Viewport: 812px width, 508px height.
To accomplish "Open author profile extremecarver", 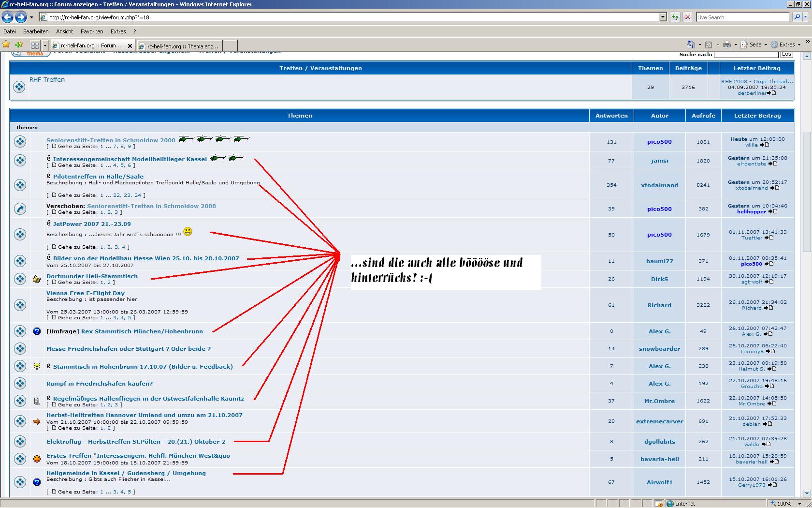I will pos(659,421).
